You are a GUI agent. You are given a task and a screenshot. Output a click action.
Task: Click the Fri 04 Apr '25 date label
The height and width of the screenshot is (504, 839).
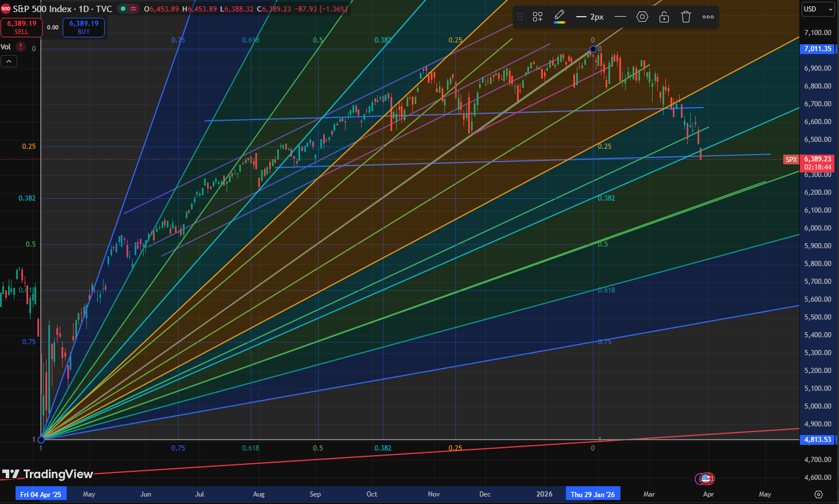(x=41, y=494)
